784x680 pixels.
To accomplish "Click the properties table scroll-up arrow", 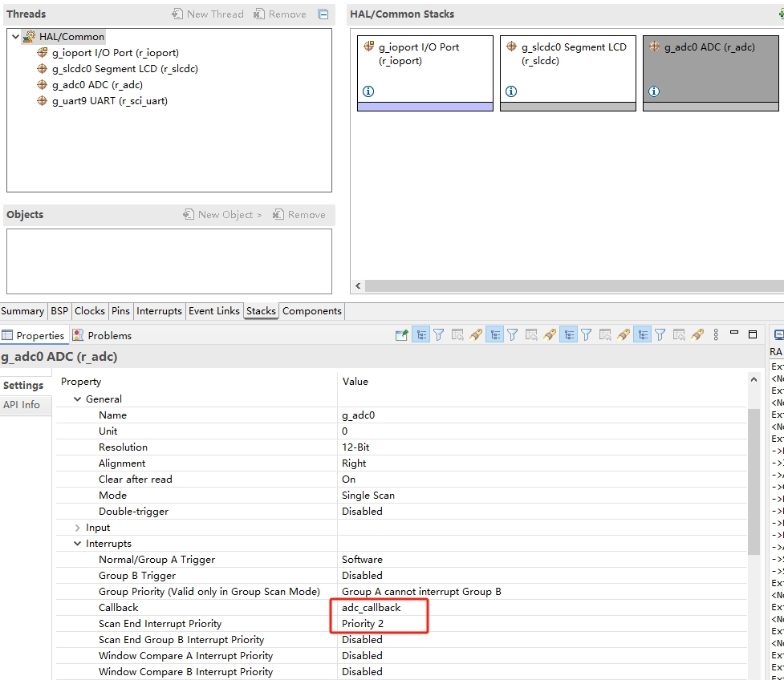I will [754, 380].
